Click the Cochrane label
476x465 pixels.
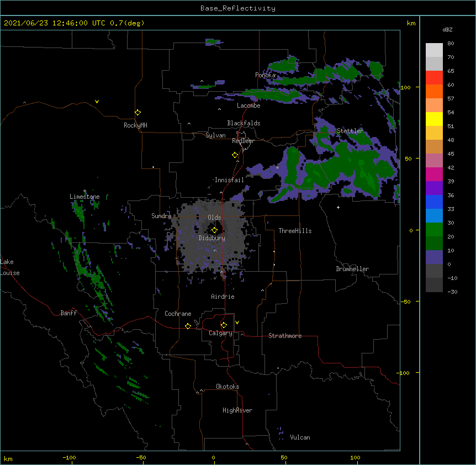(178, 314)
